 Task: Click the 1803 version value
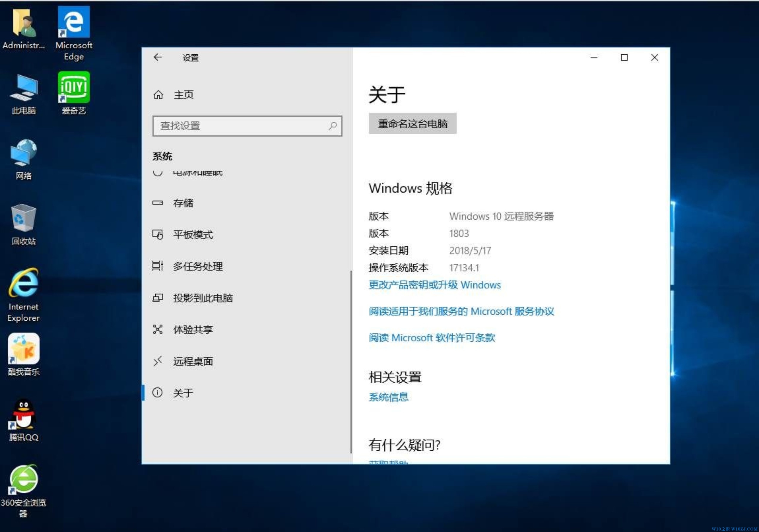459,233
